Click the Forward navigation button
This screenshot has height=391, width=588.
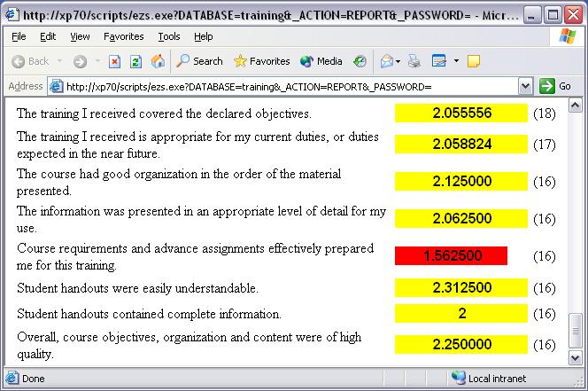[80, 61]
